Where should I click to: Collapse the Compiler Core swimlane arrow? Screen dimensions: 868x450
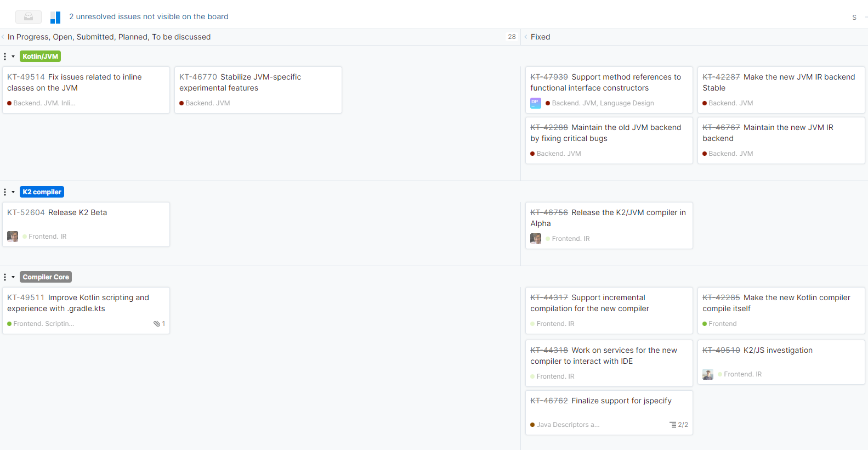(13, 277)
